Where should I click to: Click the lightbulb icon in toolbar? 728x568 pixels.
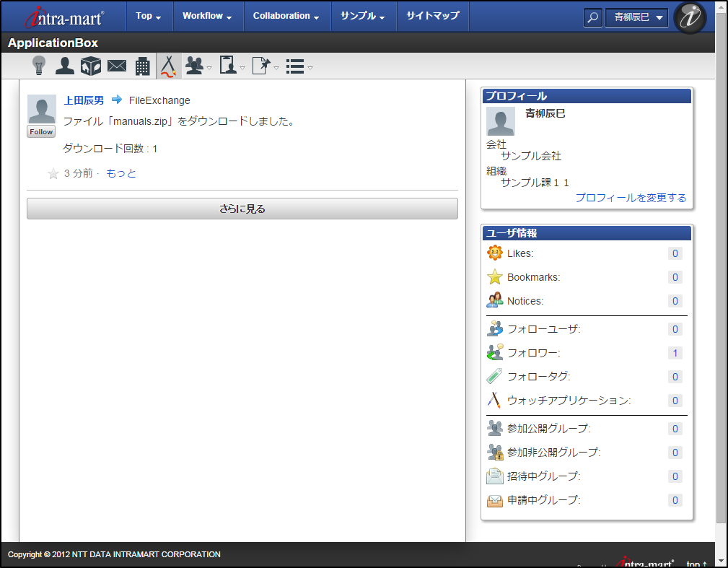click(39, 66)
